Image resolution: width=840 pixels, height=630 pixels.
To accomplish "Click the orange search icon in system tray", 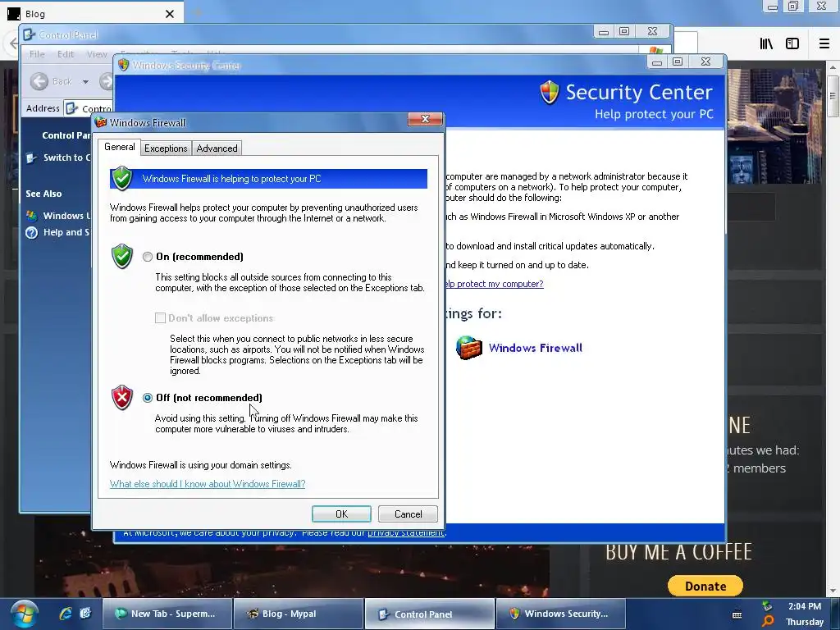I will [768, 622].
